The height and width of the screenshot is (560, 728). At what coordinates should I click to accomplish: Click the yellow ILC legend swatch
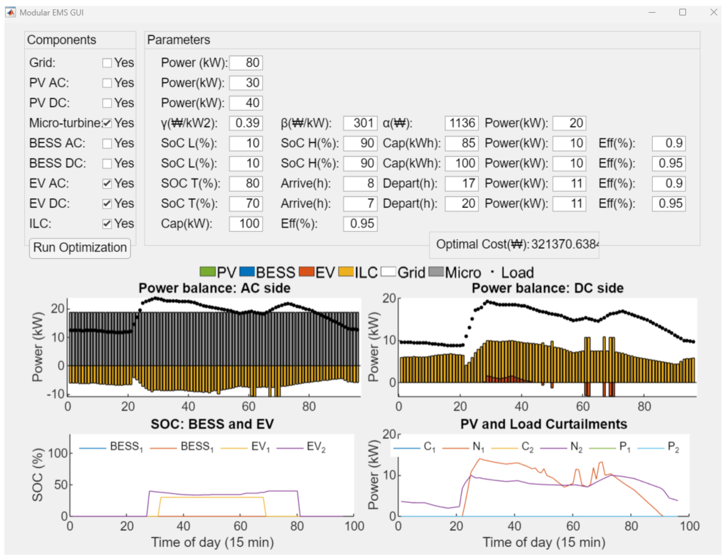[x=346, y=272]
